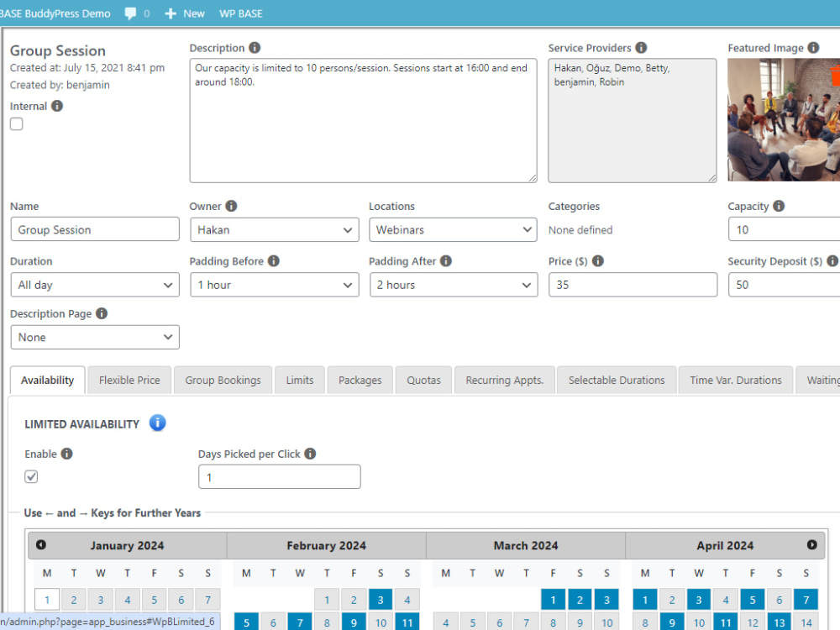This screenshot has width=840, height=630.
Task: Open the WP BASE admin bar menu
Action: (x=240, y=14)
